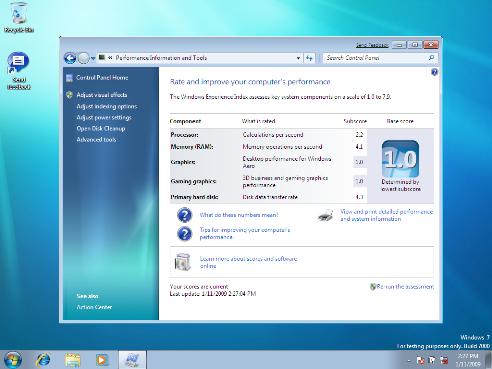Image resolution: width=492 pixels, height=369 pixels.
Task: Click the address bar refresh button
Action: coord(309,58)
